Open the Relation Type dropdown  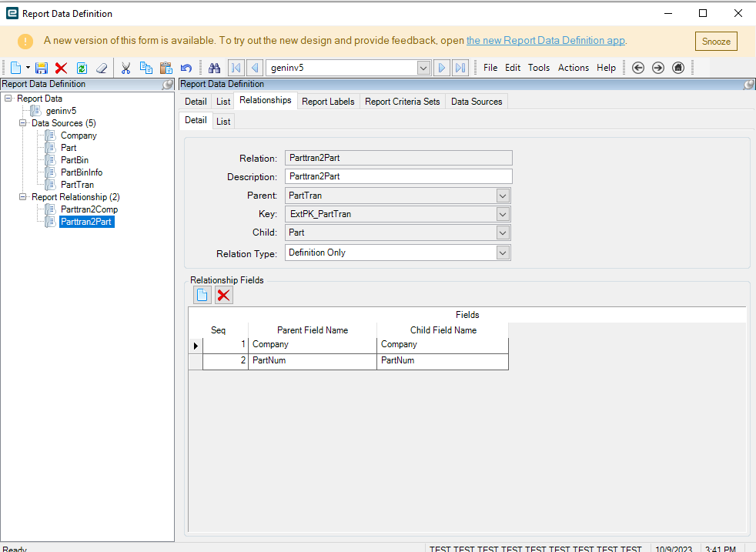click(503, 253)
